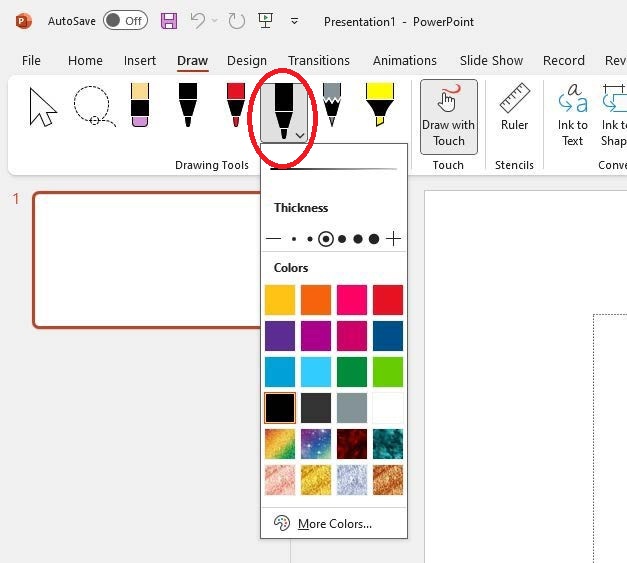Image resolution: width=627 pixels, height=563 pixels.
Task: Choose the fifth thickness dot
Action: click(x=358, y=239)
